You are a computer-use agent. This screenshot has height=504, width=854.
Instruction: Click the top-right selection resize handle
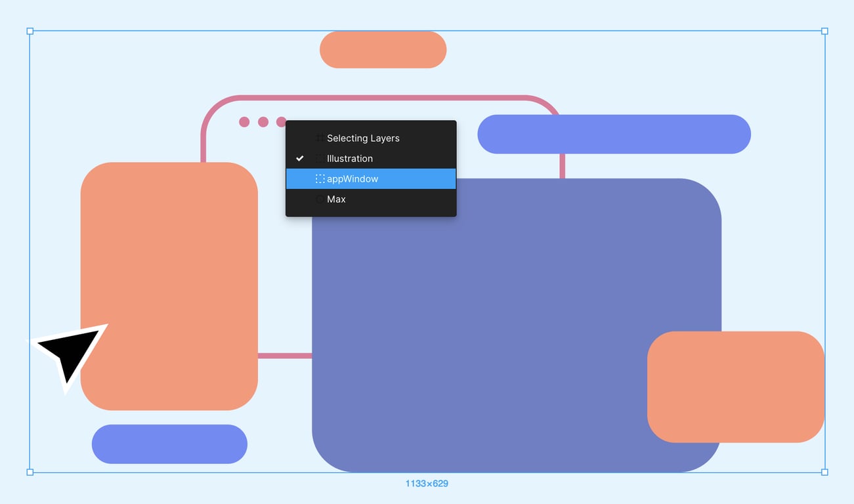(824, 31)
